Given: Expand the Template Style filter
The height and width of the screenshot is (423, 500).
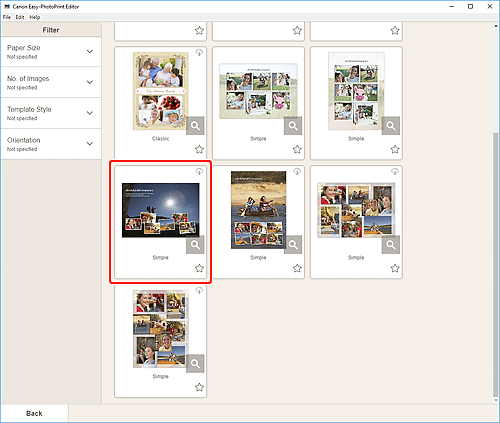Looking at the screenshot, I should (51, 113).
